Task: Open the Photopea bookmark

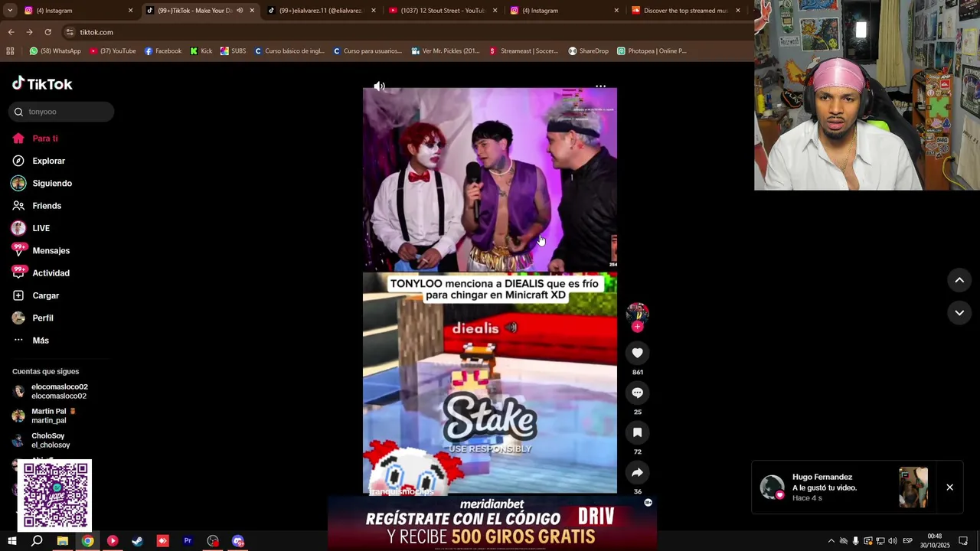Action: [652, 51]
